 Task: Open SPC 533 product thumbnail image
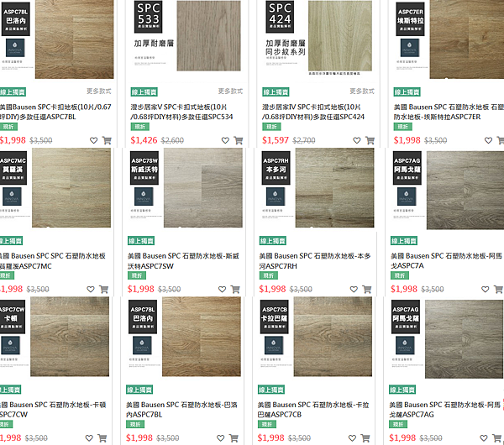point(187,39)
